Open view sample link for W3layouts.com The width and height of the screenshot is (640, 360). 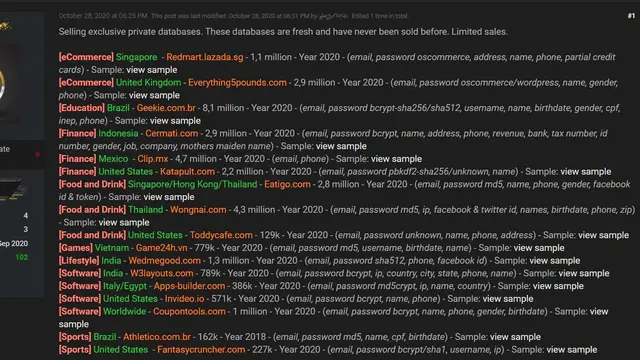point(584,273)
